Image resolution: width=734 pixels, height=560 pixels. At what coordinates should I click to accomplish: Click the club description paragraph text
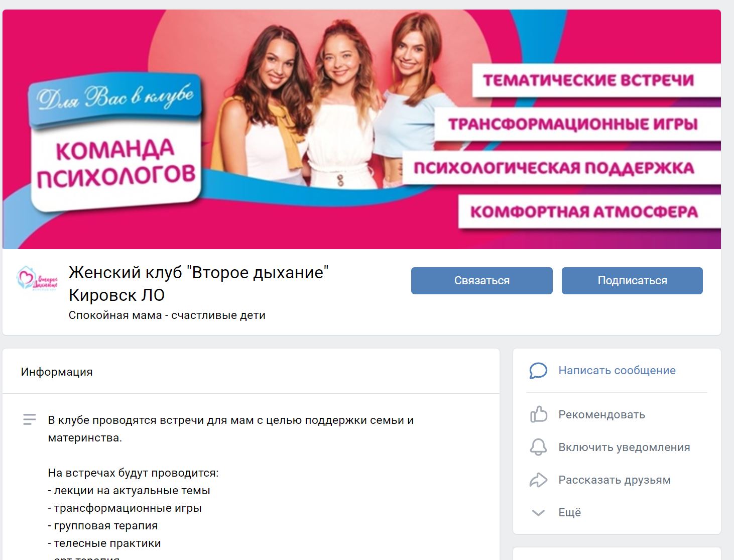[x=231, y=428]
